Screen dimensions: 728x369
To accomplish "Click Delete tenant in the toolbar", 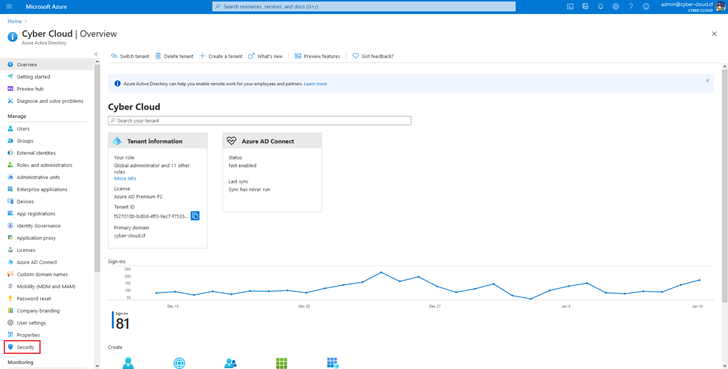I will click(174, 56).
